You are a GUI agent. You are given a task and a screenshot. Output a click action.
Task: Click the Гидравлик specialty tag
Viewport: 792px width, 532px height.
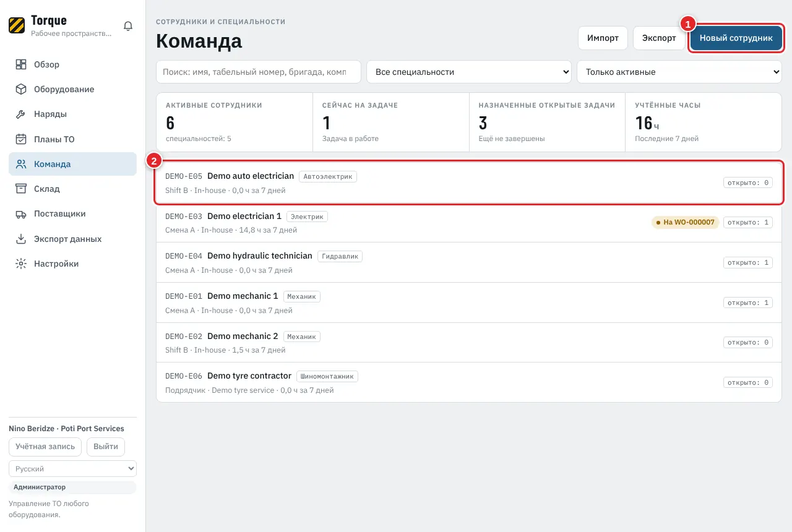coord(340,256)
